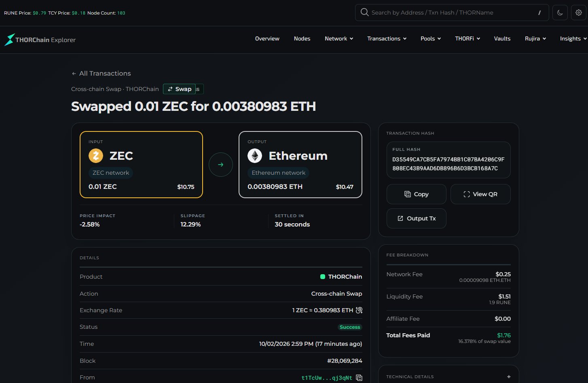Select the Ethereum output card

point(300,165)
